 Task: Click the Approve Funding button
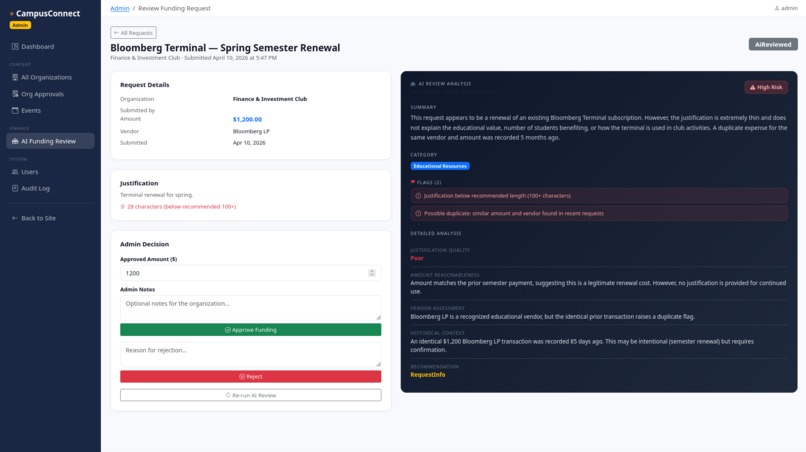(x=251, y=330)
